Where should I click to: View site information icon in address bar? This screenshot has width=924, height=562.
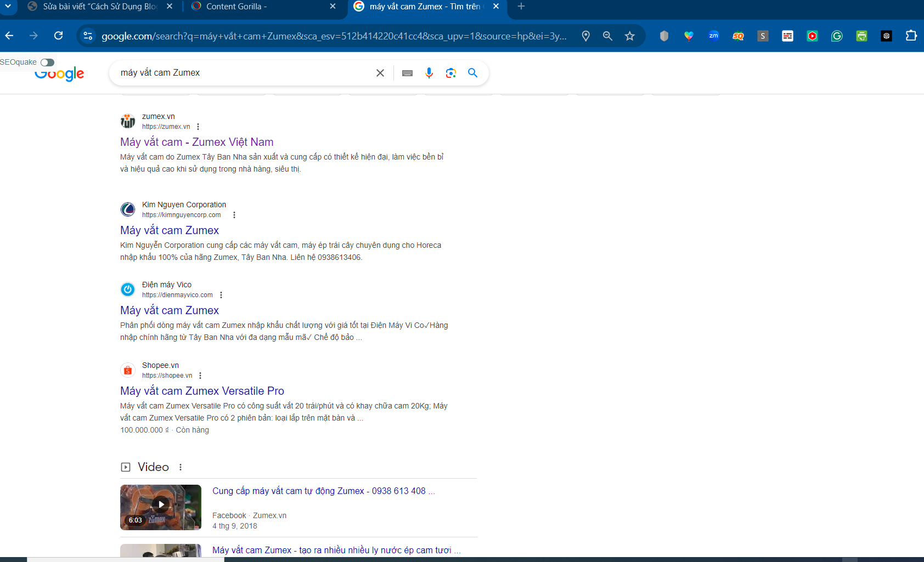point(87,36)
